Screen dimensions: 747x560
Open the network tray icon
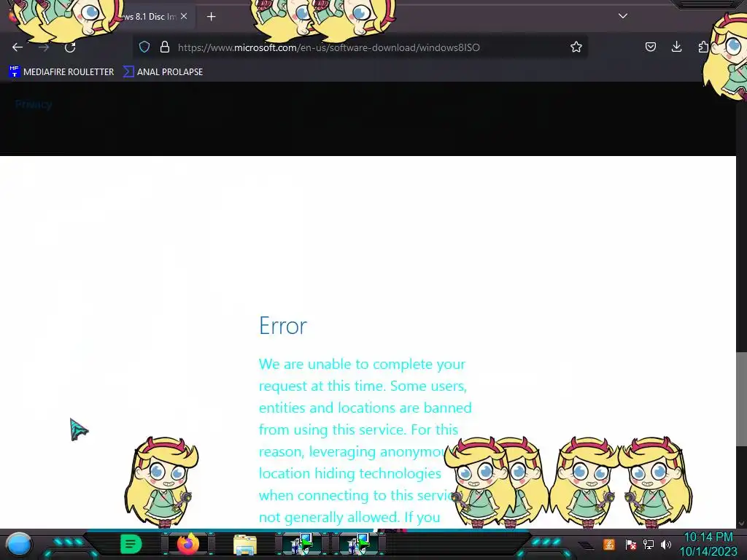(x=648, y=544)
